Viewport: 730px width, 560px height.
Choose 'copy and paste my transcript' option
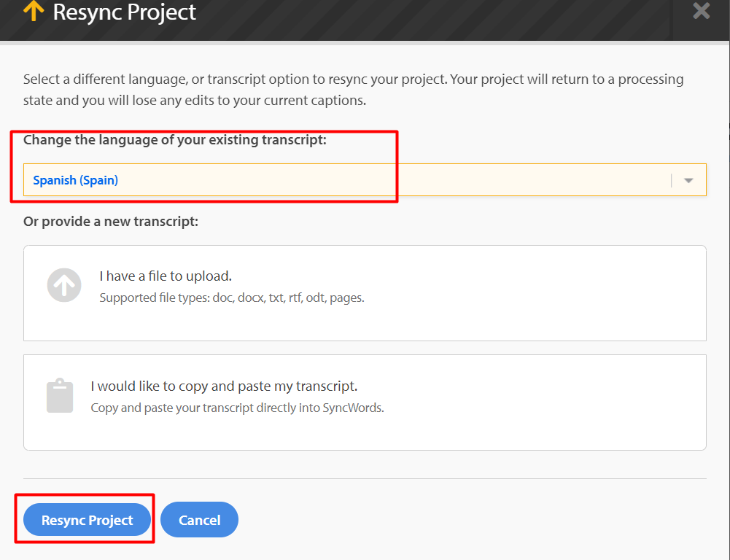click(x=365, y=402)
